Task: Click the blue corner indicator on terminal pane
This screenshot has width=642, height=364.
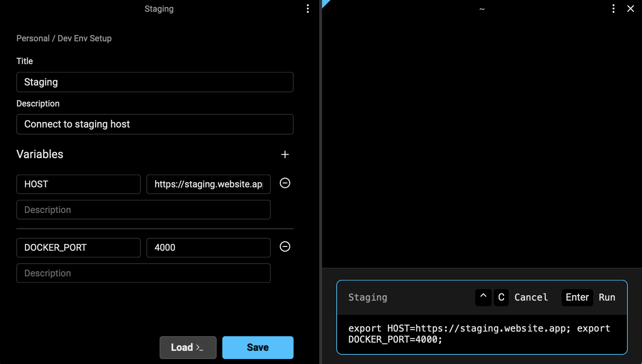Action: (x=325, y=3)
